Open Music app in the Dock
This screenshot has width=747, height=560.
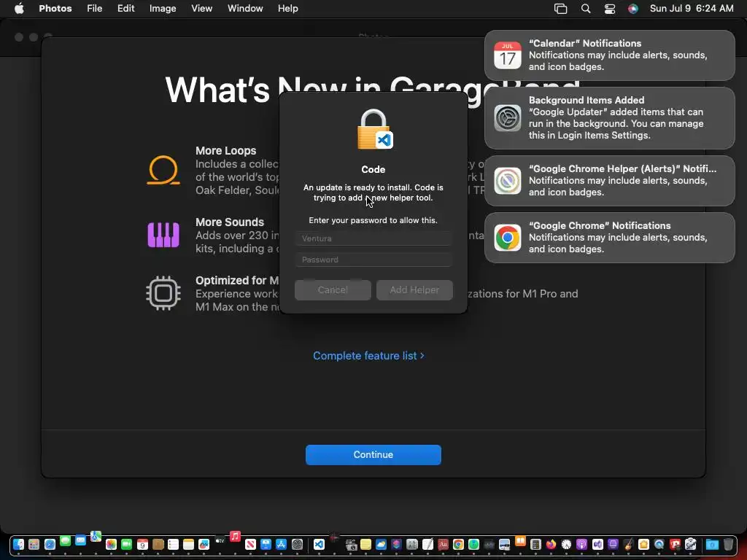[x=235, y=536]
